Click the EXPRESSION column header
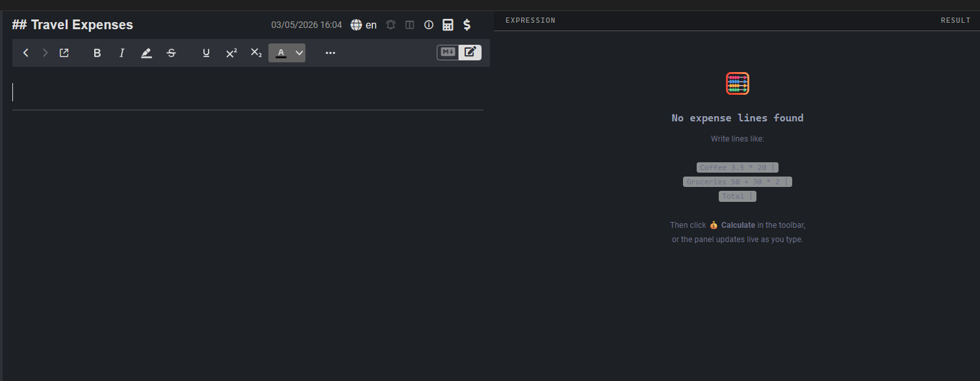Image resolution: width=980 pixels, height=381 pixels. coord(530,20)
